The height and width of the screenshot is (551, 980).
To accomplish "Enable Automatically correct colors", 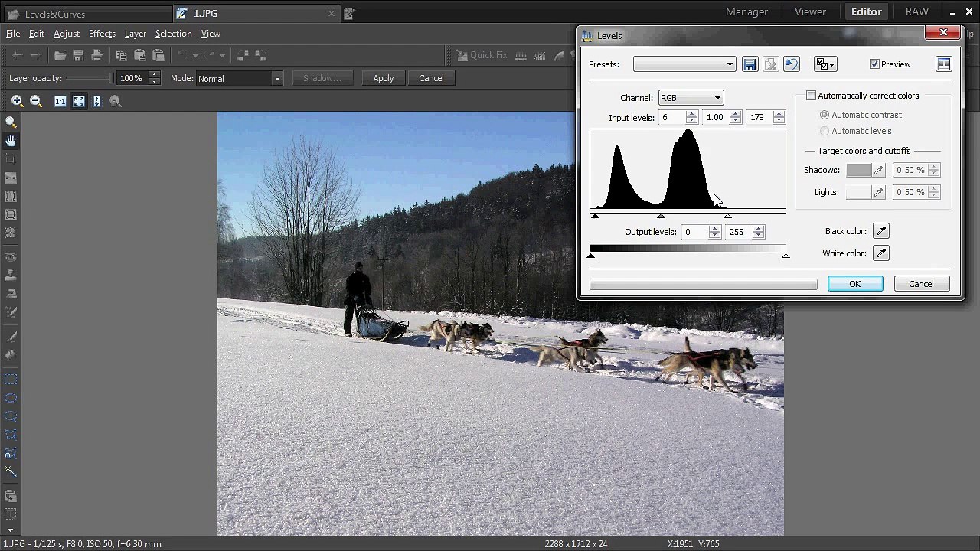I will (x=811, y=96).
